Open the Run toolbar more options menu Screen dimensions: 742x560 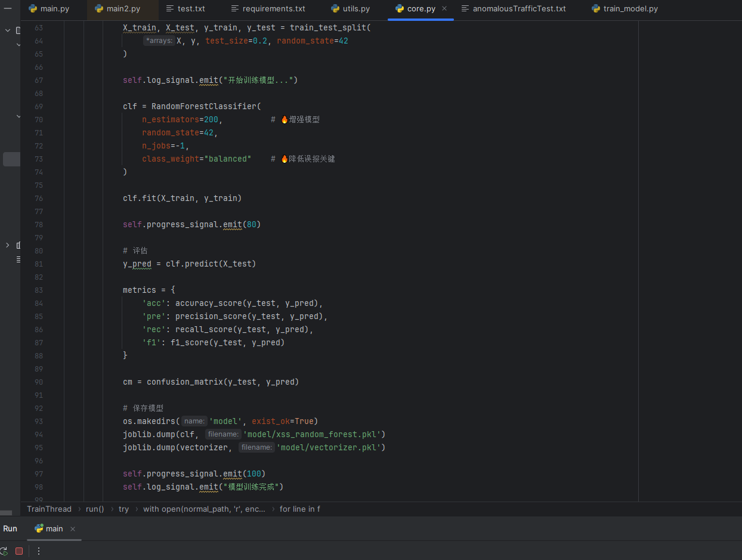39,551
